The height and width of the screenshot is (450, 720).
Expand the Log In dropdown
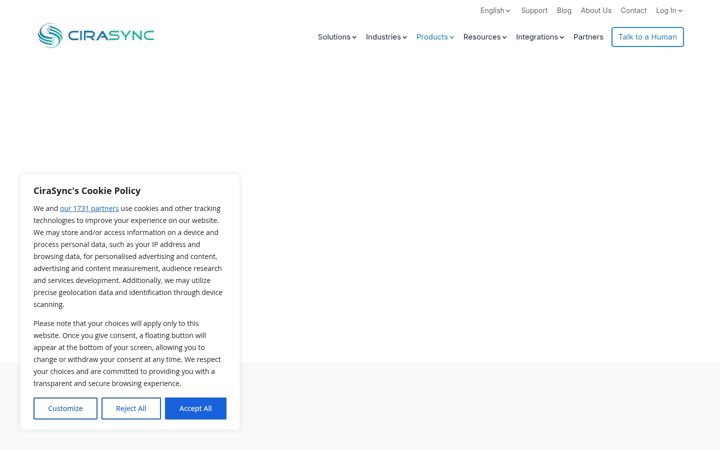[669, 11]
